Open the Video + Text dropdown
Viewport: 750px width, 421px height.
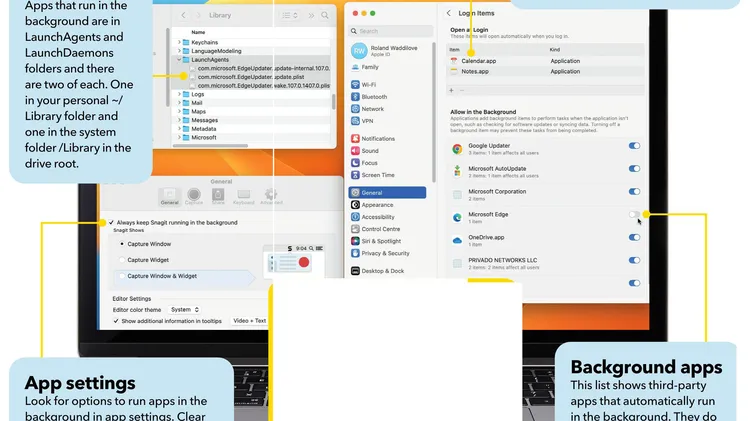249,321
